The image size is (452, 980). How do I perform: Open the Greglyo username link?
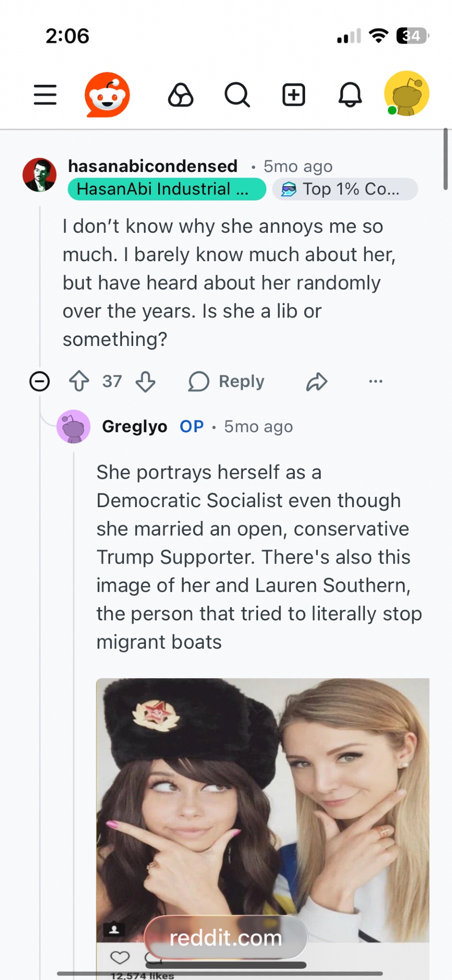135,426
